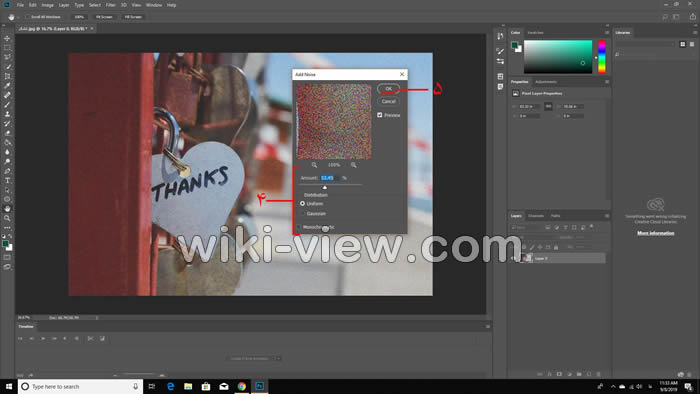This screenshot has height=394, width=700.
Task: Open the More information link
Action: [655, 233]
